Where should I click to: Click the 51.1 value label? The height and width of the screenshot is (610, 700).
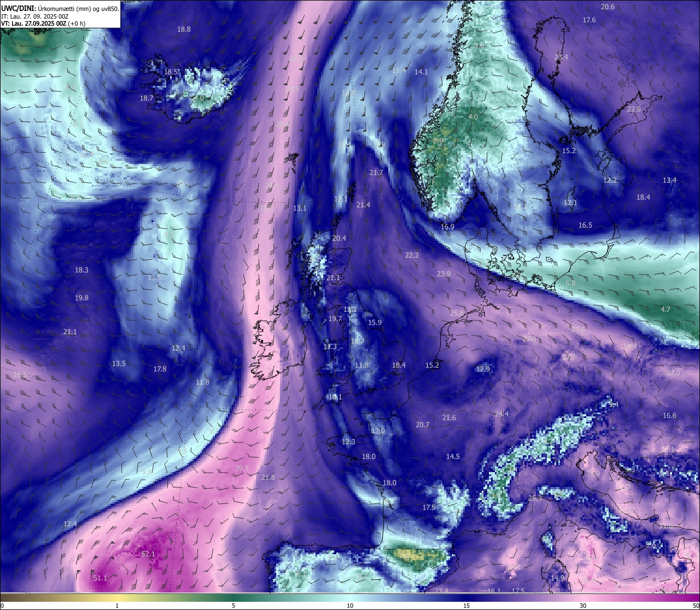(100, 578)
